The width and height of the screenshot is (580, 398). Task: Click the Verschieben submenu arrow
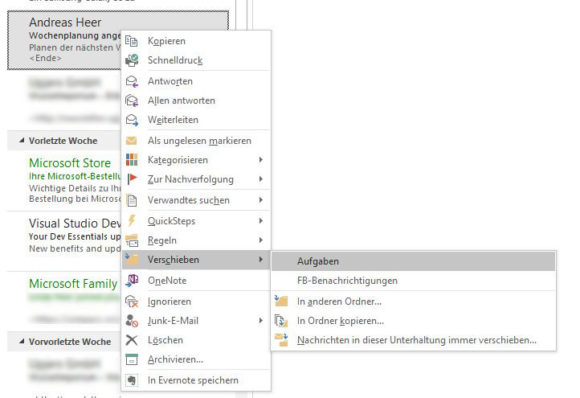[261, 259]
